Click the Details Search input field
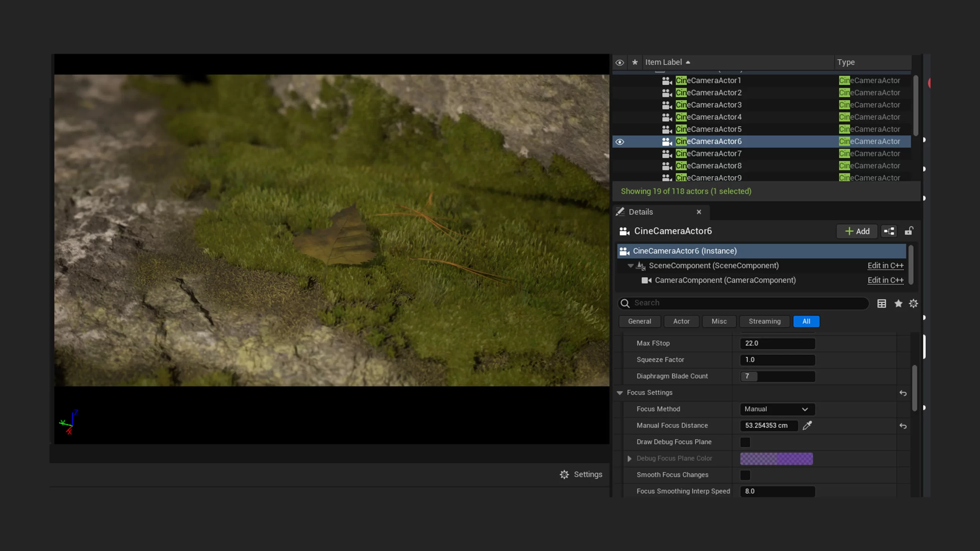 (743, 303)
